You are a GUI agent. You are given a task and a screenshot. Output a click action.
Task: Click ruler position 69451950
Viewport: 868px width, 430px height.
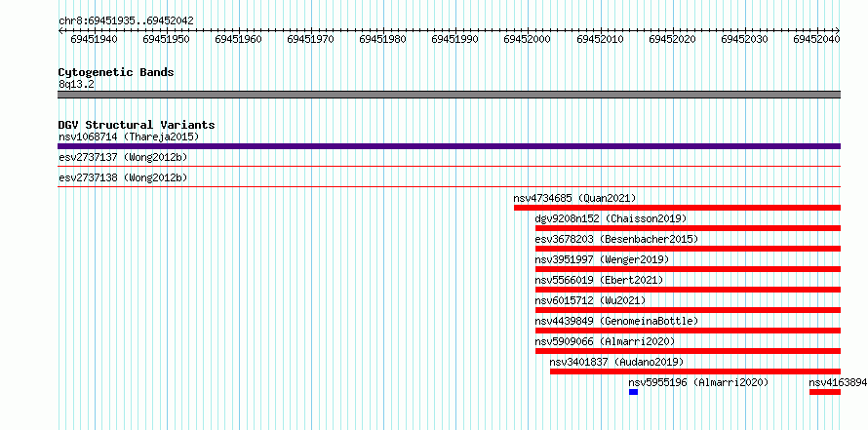166,39
